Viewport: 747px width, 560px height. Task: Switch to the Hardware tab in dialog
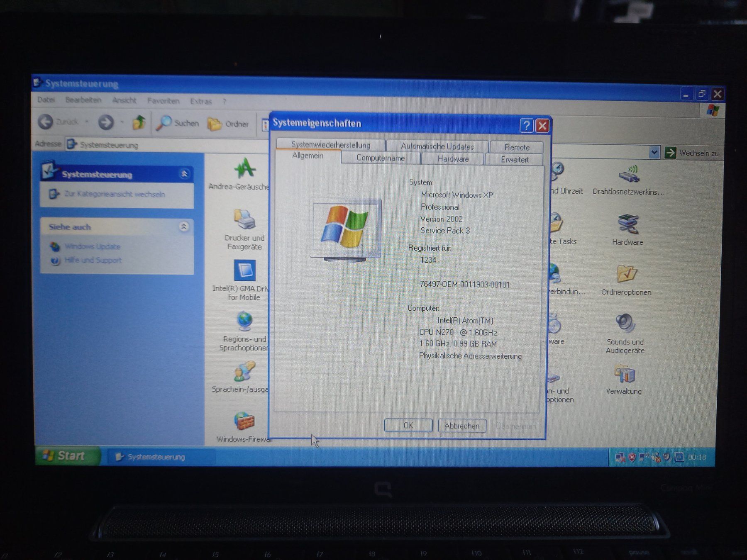453,158
